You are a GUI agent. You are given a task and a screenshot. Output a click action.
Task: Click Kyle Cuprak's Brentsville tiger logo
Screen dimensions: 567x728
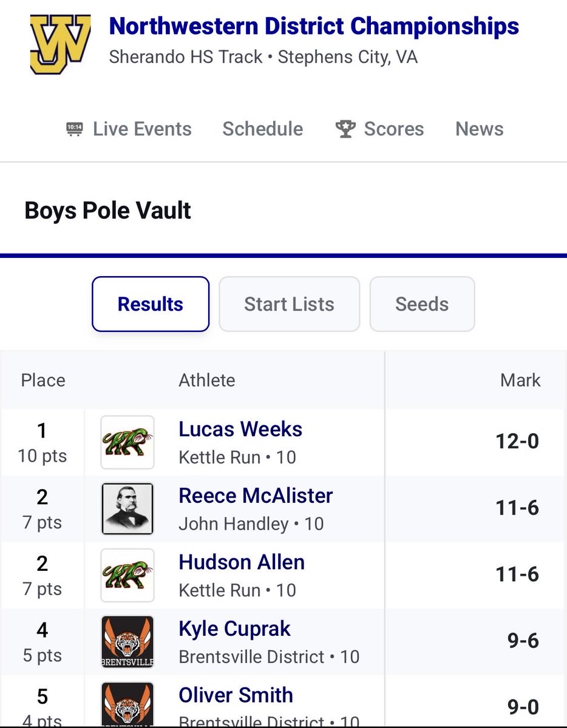click(127, 642)
